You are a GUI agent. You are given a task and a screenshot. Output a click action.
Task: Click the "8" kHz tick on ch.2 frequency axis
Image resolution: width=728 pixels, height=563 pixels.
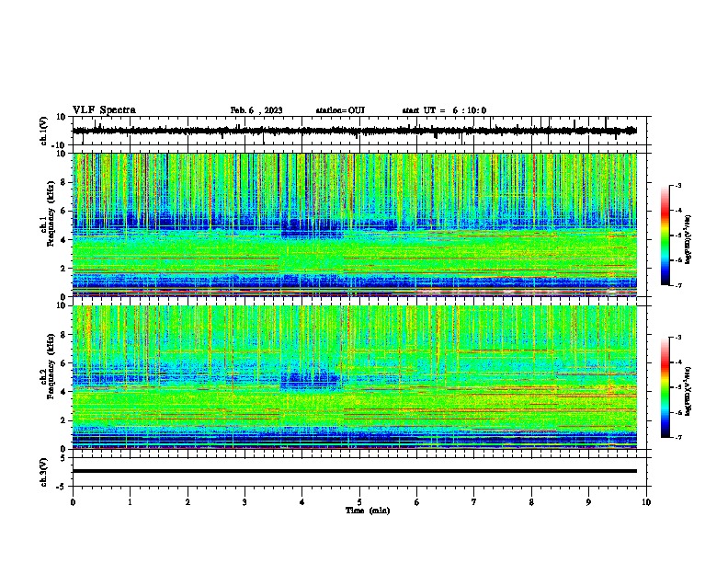pos(64,335)
